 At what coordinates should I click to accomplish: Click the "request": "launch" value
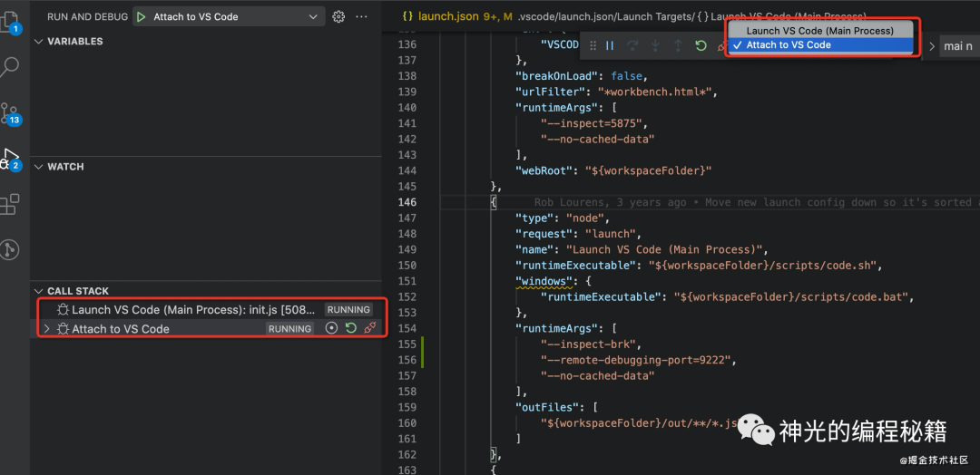610,234
